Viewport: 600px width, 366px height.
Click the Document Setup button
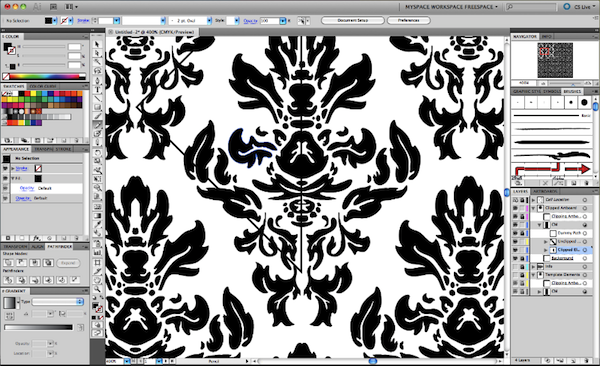(352, 20)
